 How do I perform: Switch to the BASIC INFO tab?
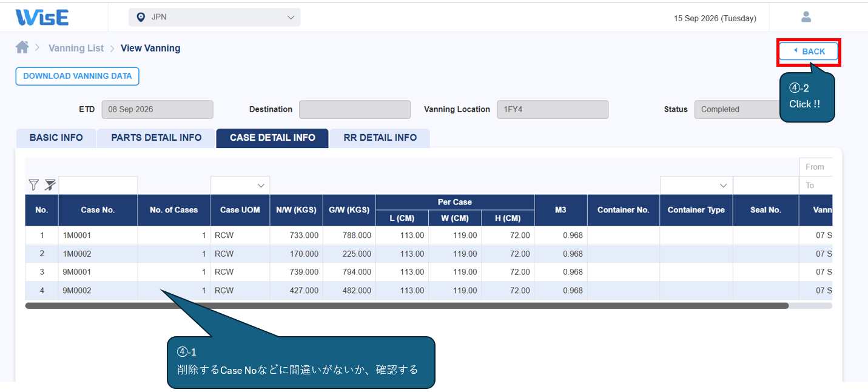tap(56, 138)
